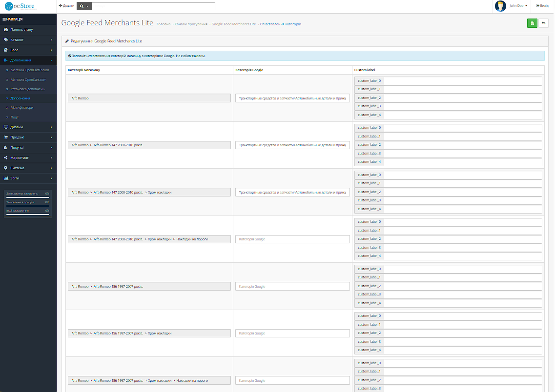Click the info icon in blue alert
555x392 pixels.
(x=70, y=56)
